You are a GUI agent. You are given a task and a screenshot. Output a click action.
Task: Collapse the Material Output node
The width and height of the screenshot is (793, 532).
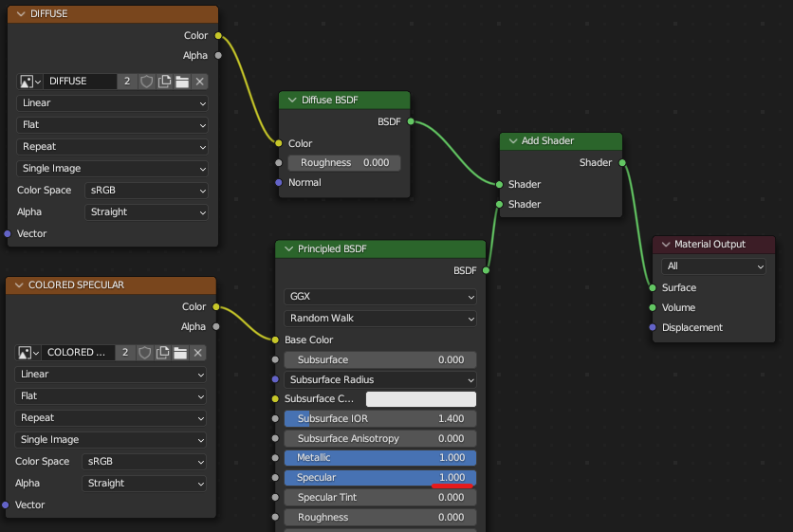point(666,245)
